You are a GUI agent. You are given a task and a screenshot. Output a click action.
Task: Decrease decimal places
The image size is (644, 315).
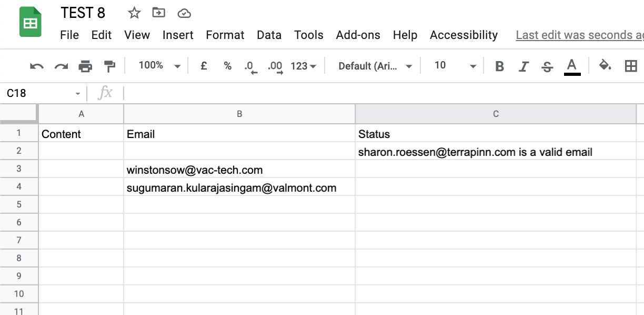(251, 66)
